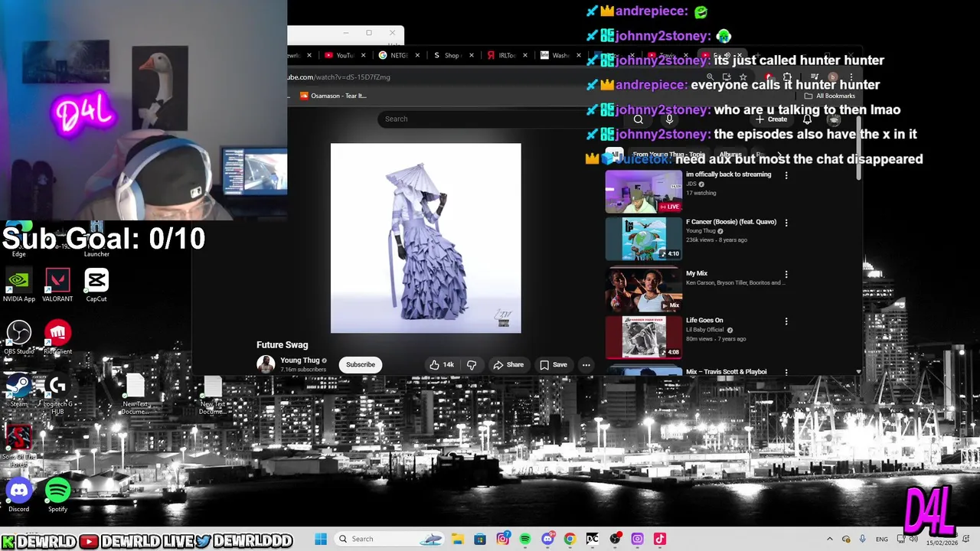Open the Discord desktop icon
The width and height of the screenshot is (980, 551).
tap(18, 495)
